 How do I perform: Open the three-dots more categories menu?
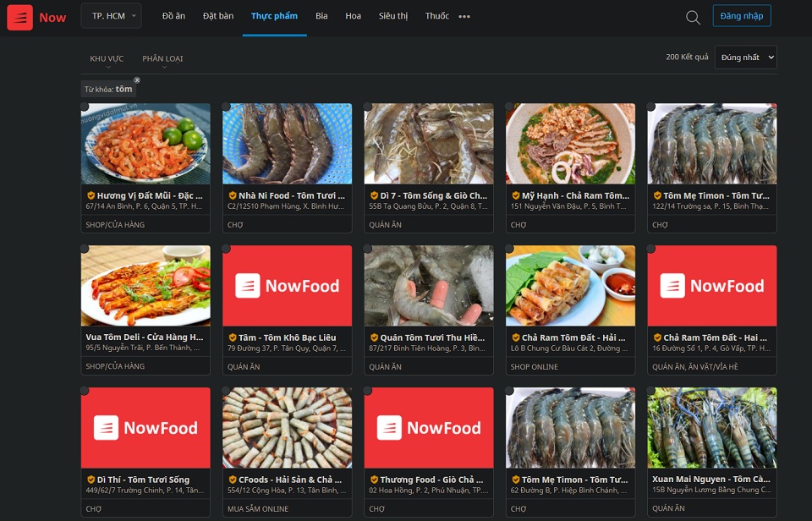(x=464, y=17)
